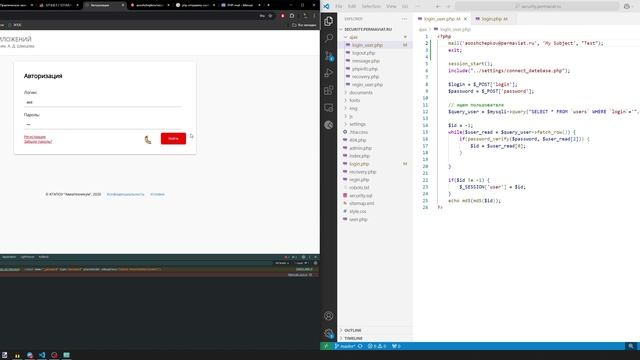
Task: Open the browser three-dot menu
Action: pyautogui.click(x=314, y=16)
